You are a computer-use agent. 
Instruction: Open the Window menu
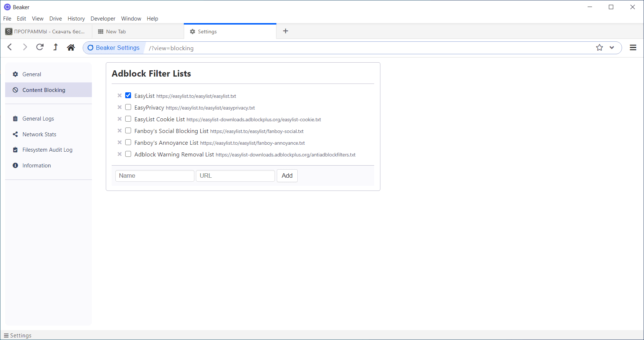point(131,19)
